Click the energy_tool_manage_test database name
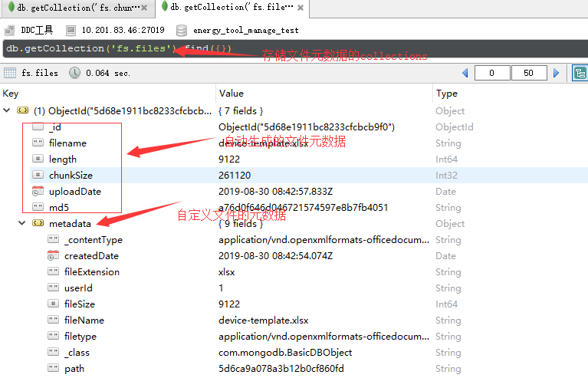The height and width of the screenshot is (378, 588). [245, 31]
